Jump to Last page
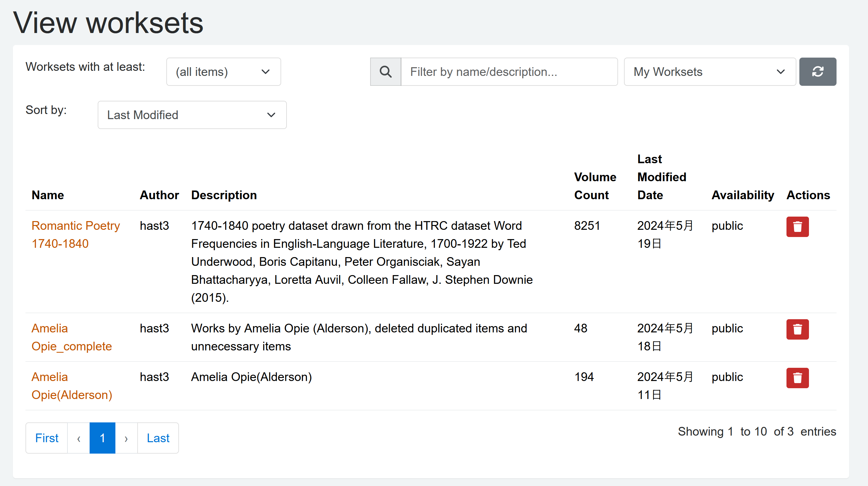This screenshot has width=868, height=486. click(x=158, y=438)
